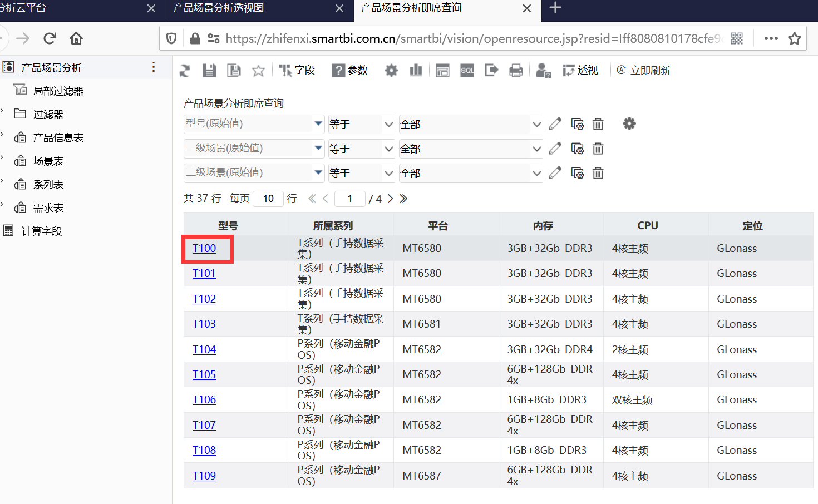818x504 pixels.
Task: Edit the 型号 filter condition with pencil icon
Action: tap(555, 124)
